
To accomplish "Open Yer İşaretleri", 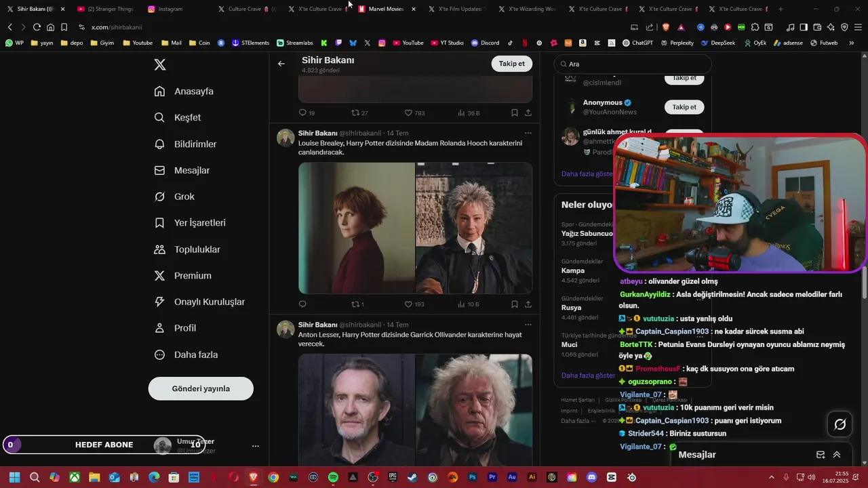I will click(190, 222).
